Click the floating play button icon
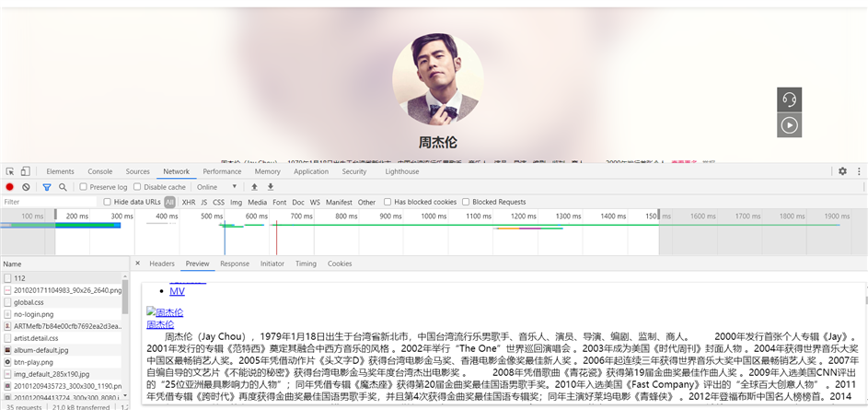868x410 pixels. (x=790, y=126)
